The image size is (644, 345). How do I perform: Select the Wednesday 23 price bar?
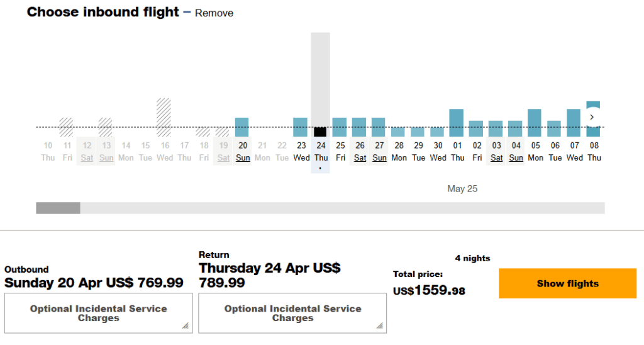click(x=301, y=127)
